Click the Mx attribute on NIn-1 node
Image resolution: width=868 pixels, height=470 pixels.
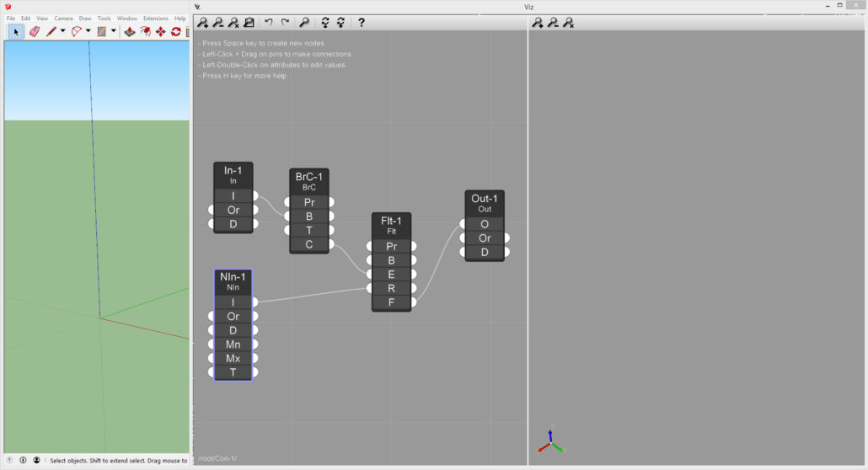pyautogui.click(x=233, y=358)
